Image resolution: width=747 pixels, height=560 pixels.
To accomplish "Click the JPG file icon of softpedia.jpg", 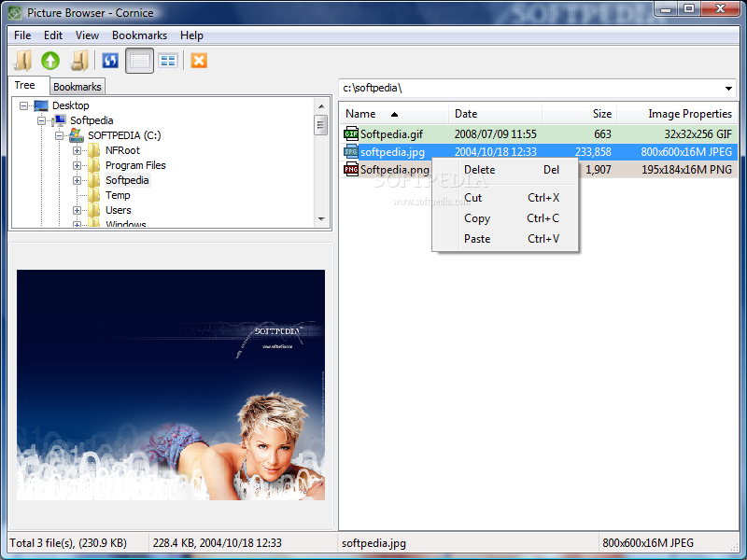I will [x=351, y=152].
